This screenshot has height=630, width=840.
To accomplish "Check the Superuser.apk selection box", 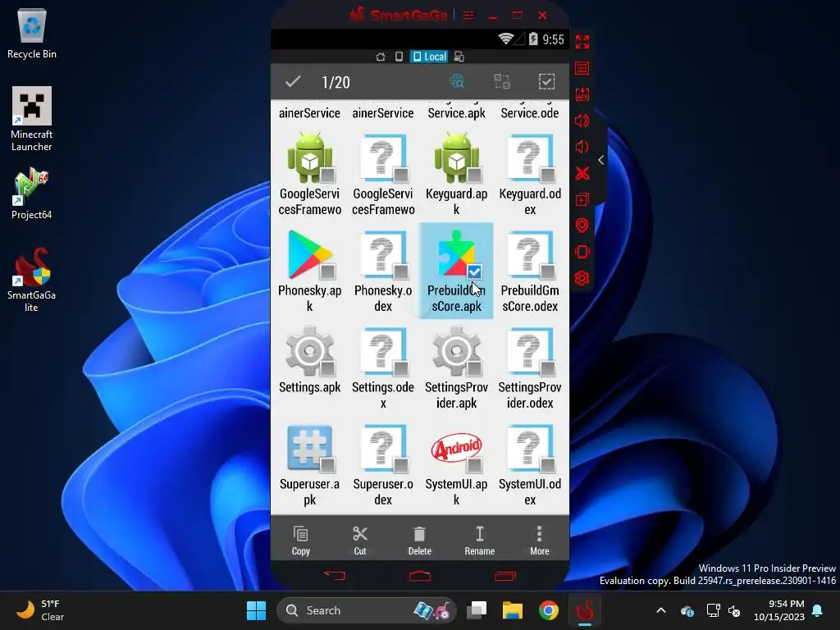I will 327,465.
